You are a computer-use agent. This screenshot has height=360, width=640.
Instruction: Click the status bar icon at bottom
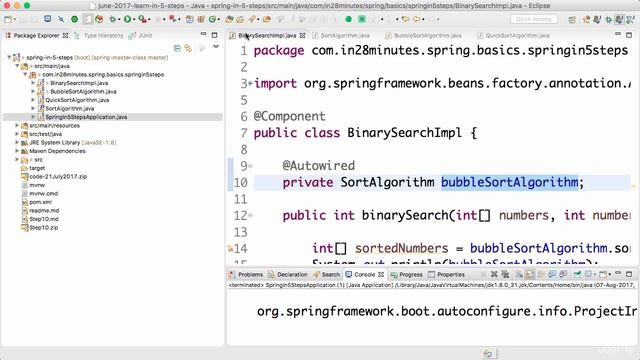pyautogui.click(x=488, y=353)
